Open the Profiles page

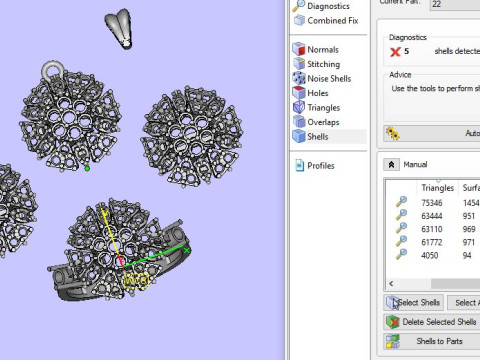(x=315, y=166)
